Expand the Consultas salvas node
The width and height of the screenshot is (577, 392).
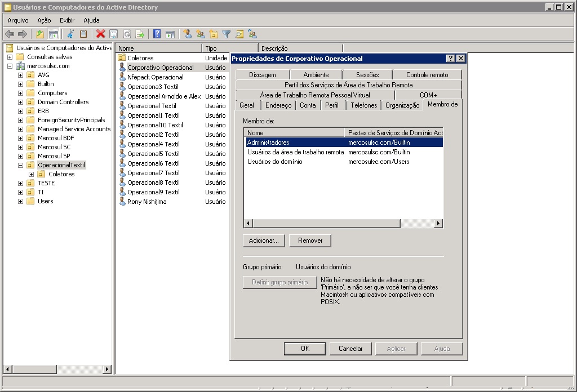click(x=10, y=57)
